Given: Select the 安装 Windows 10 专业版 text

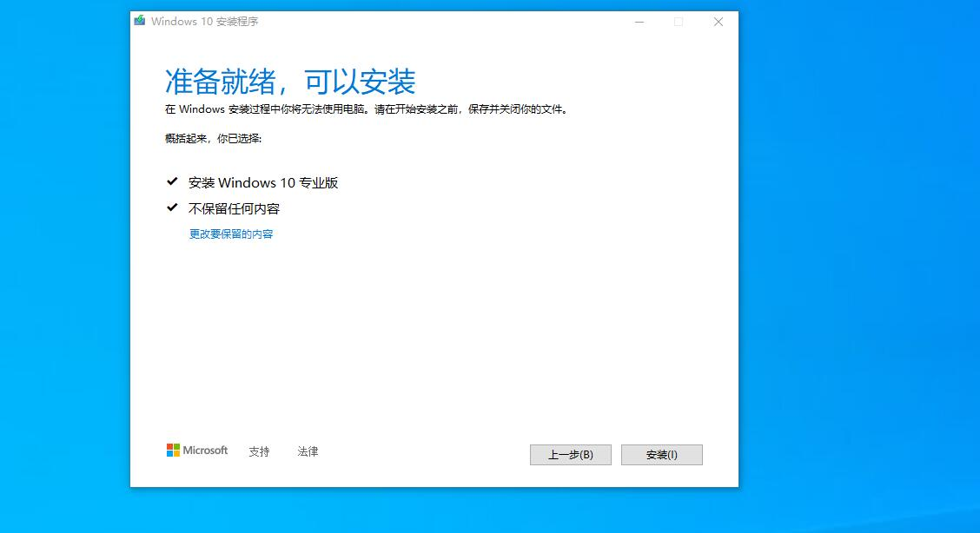Looking at the screenshot, I should [263, 183].
